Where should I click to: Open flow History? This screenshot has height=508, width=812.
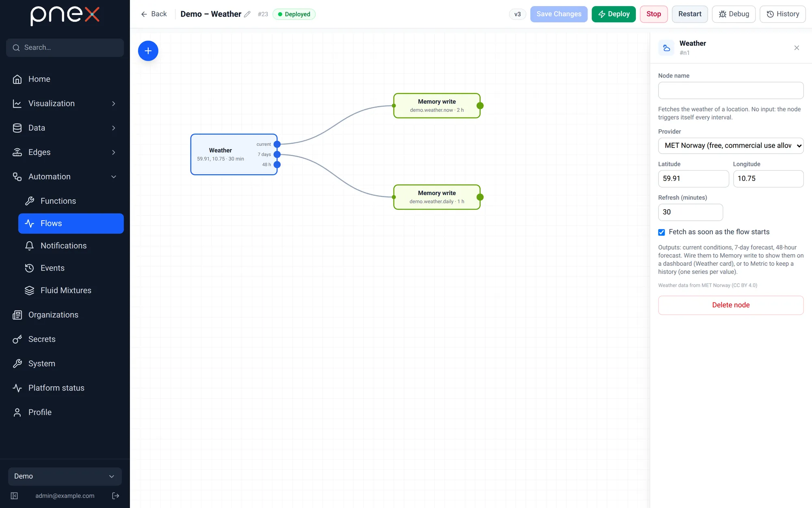pos(783,14)
